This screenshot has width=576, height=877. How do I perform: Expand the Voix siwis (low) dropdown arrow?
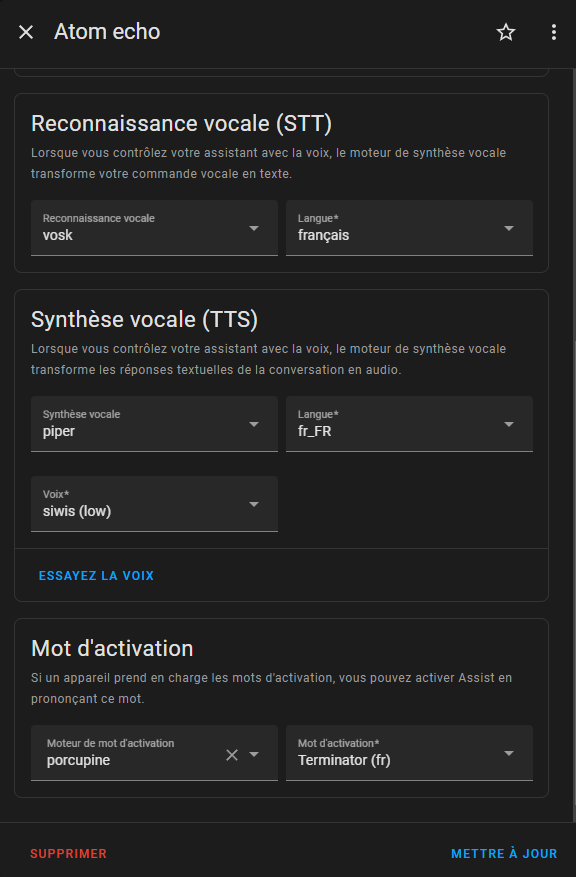(254, 504)
